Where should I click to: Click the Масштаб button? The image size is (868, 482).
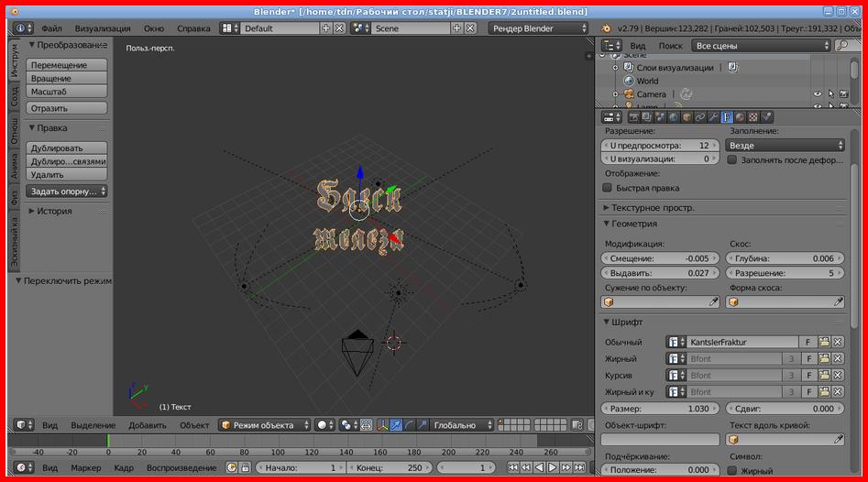(x=66, y=92)
